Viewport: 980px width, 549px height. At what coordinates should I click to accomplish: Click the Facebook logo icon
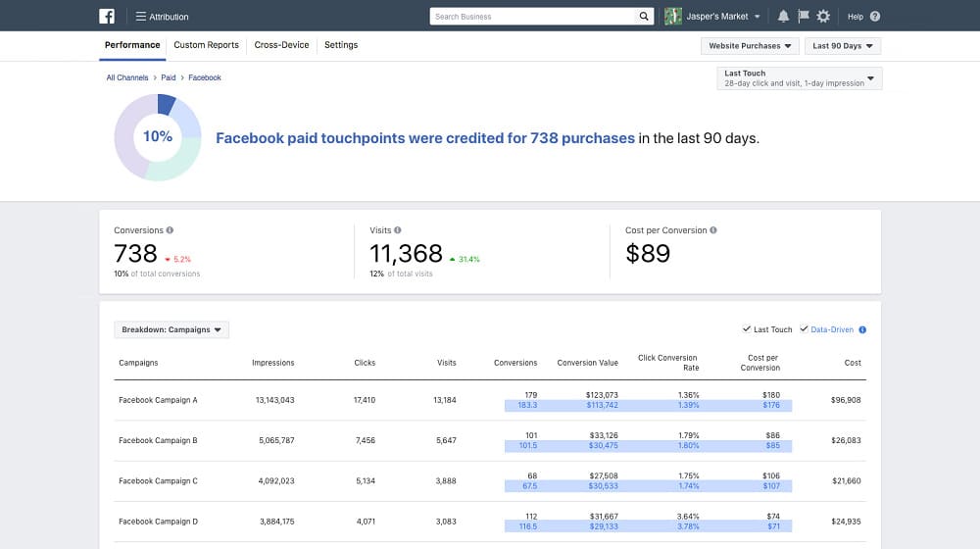pos(107,17)
